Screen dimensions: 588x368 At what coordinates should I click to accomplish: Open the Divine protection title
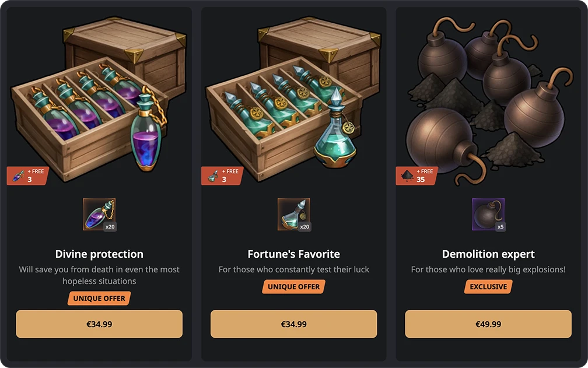point(99,254)
